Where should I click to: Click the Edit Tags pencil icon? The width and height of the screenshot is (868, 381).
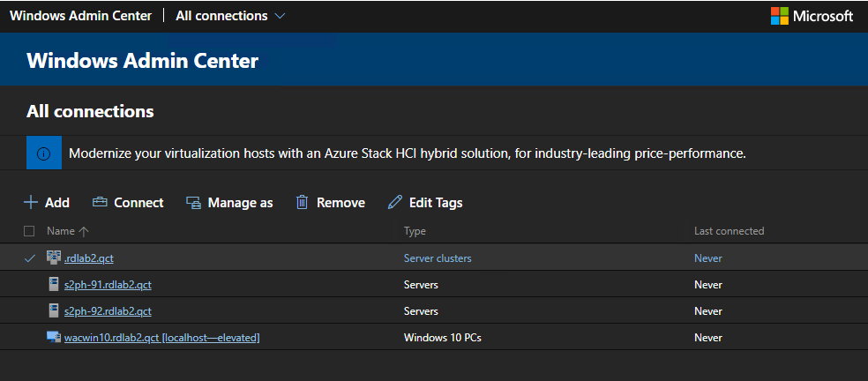(x=395, y=203)
